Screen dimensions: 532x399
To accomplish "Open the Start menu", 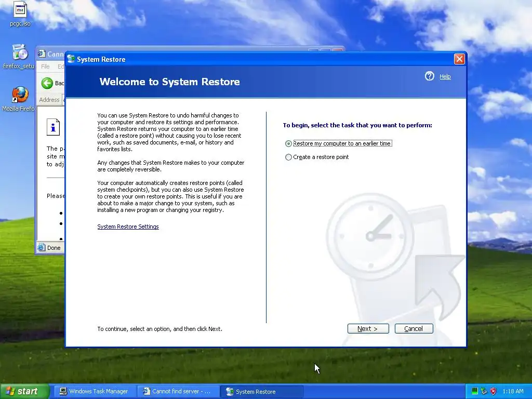I will (24, 391).
